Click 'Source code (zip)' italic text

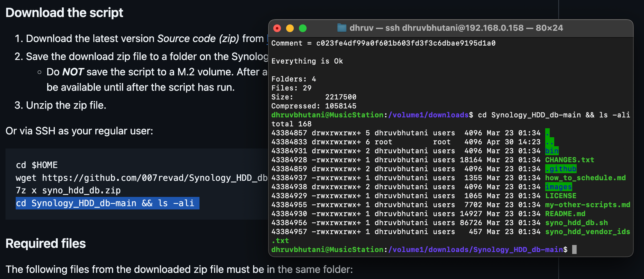tap(198, 39)
